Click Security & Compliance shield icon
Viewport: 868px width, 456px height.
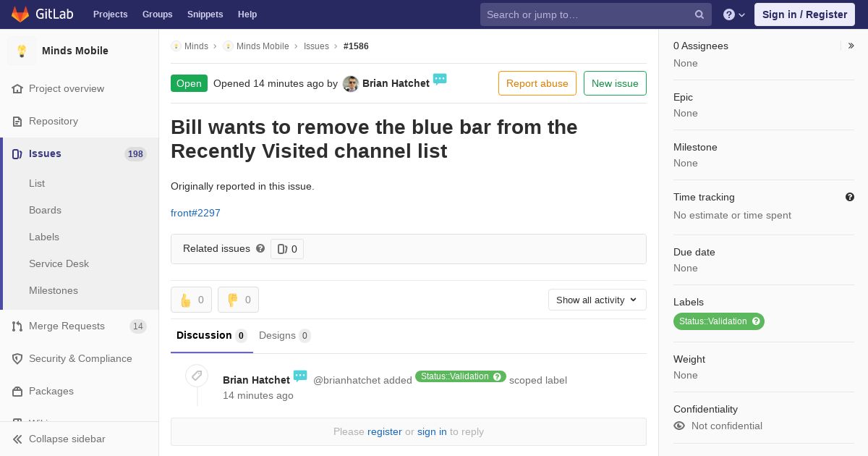click(17, 358)
